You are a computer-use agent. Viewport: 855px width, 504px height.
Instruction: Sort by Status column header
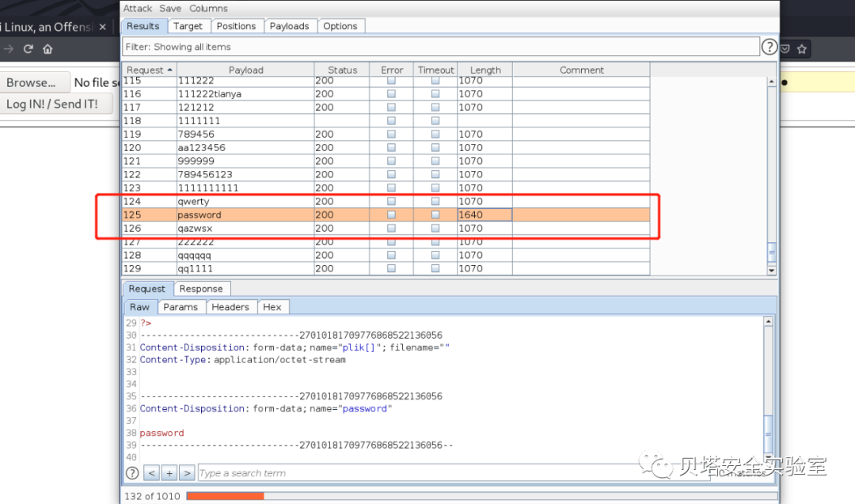tap(342, 70)
